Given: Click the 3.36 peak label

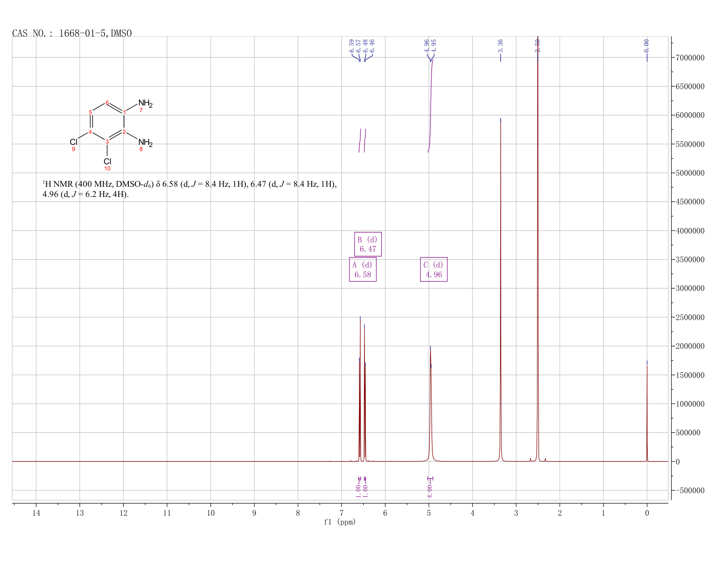Looking at the screenshot, I should (x=500, y=45).
